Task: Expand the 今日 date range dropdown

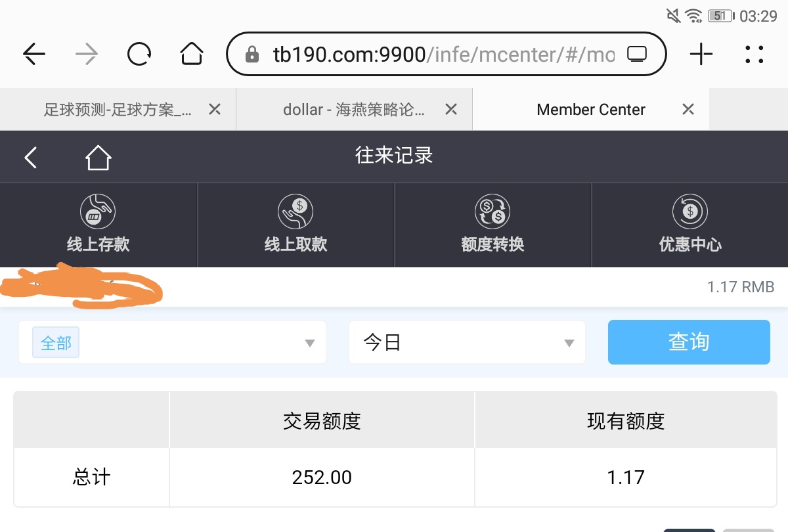Action: coord(467,343)
